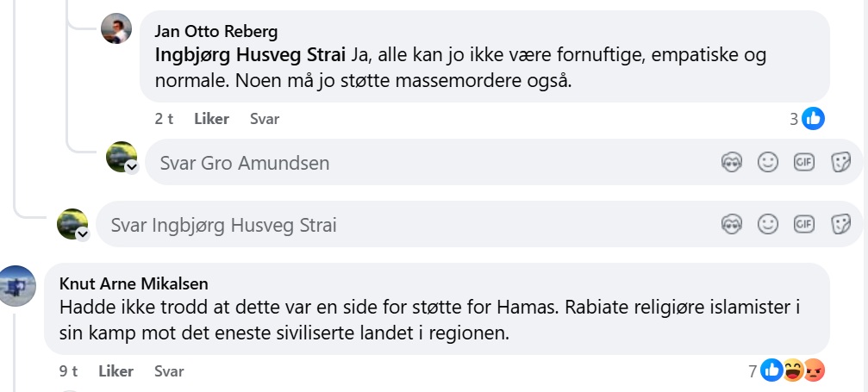
Task: Open Jan Otto Reberg's profile name link
Action: click(215, 32)
